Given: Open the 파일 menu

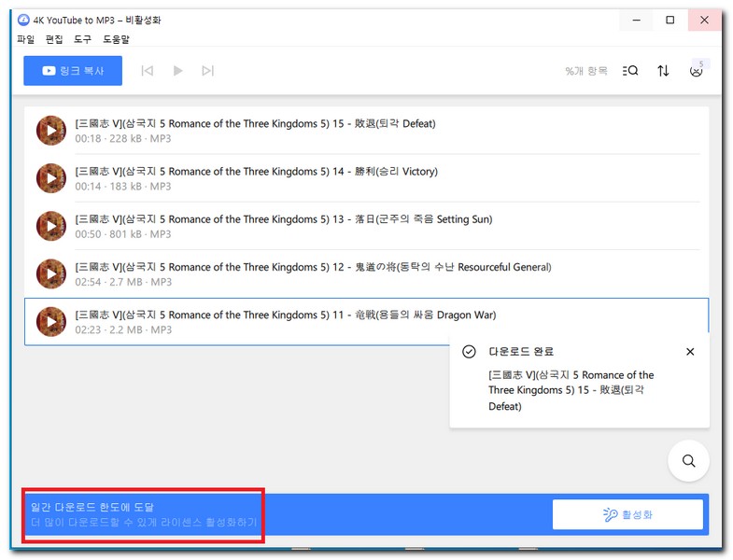Looking at the screenshot, I should (x=26, y=39).
